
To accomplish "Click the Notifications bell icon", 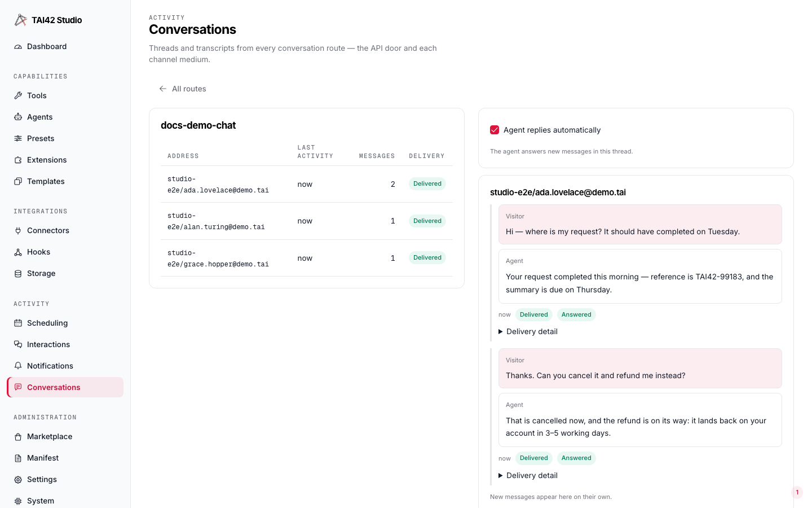I will pos(18,366).
